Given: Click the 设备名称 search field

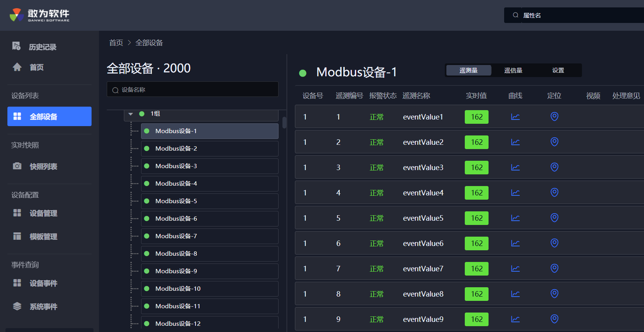Looking at the screenshot, I should pos(192,90).
